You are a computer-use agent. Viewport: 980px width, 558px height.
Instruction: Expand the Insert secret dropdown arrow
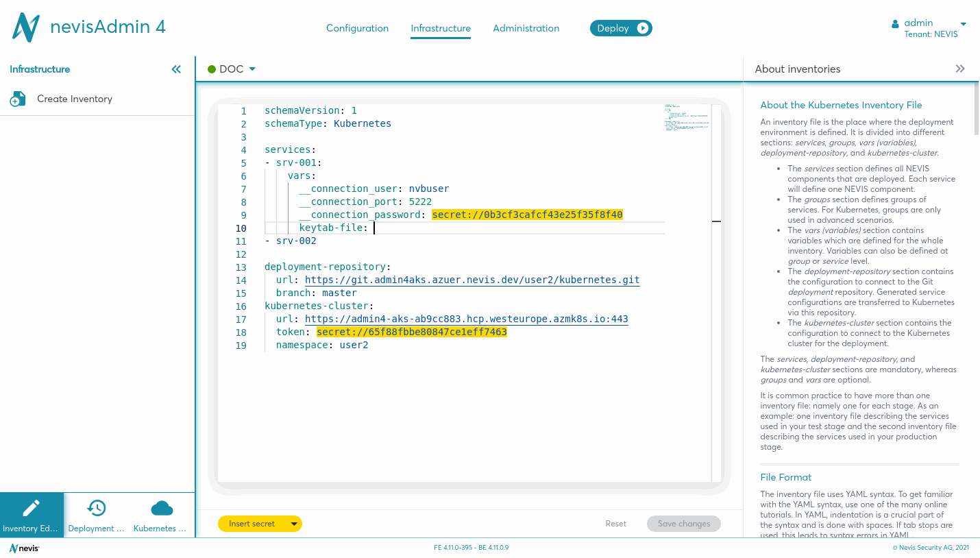point(294,524)
